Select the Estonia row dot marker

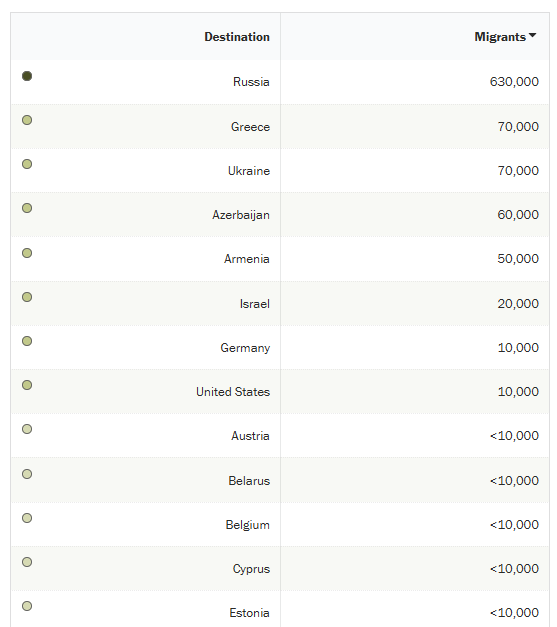pos(27,606)
